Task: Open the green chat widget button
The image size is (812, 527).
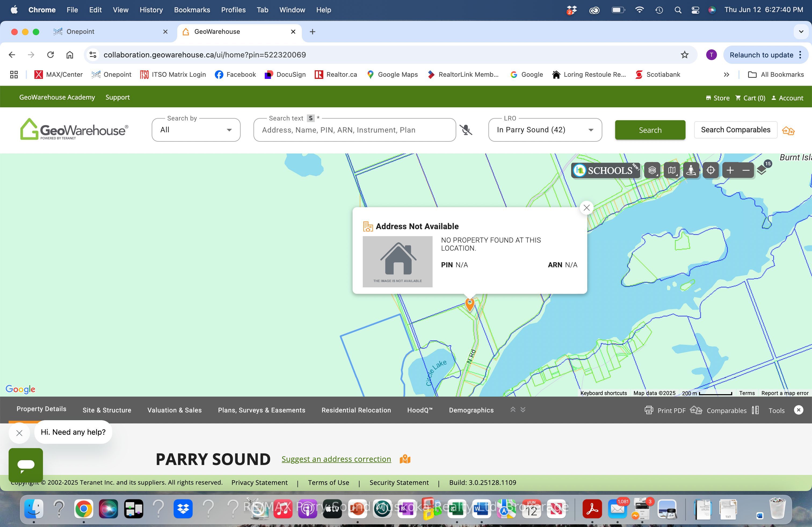Action: click(x=26, y=465)
